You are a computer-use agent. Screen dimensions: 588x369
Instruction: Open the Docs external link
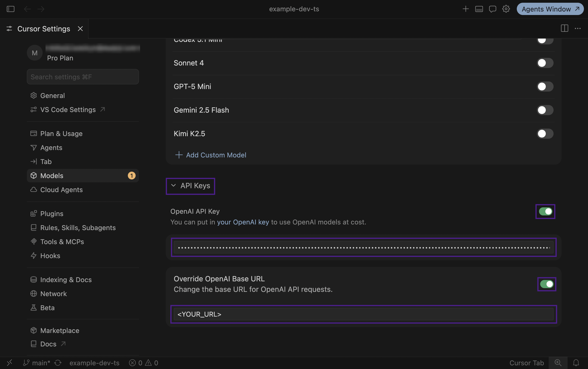[83, 344]
